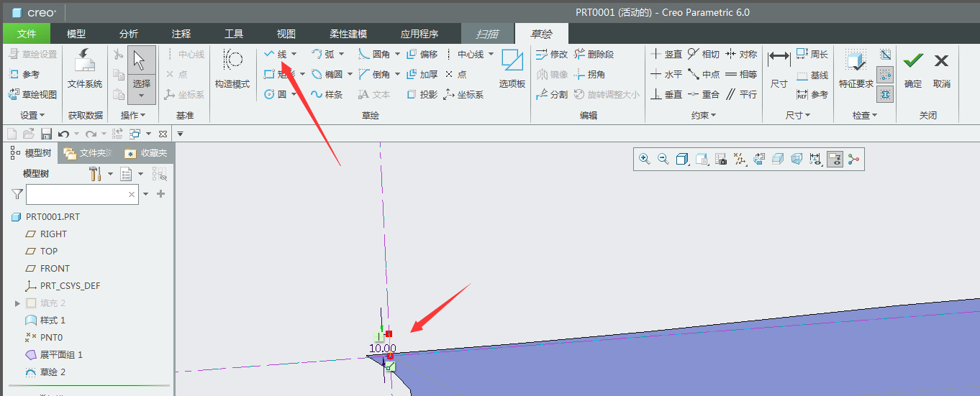Apply the Perpendicular (垂直) constraint
Screen dimensions: 980x396
(x=666, y=94)
